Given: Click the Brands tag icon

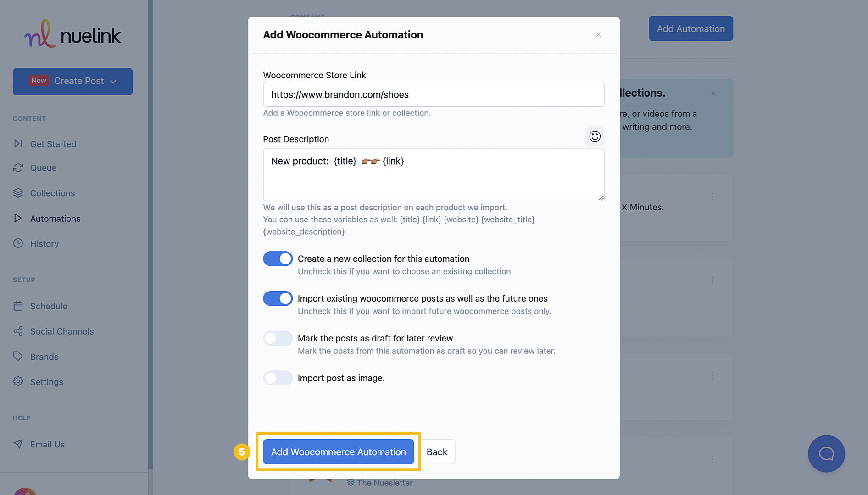Looking at the screenshot, I should [18, 356].
